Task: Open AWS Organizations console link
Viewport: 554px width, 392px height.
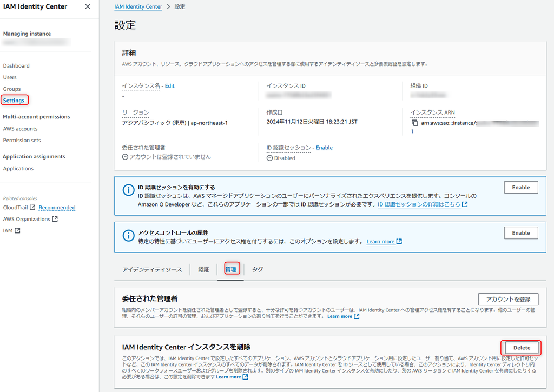Action: [x=27, y=219]
